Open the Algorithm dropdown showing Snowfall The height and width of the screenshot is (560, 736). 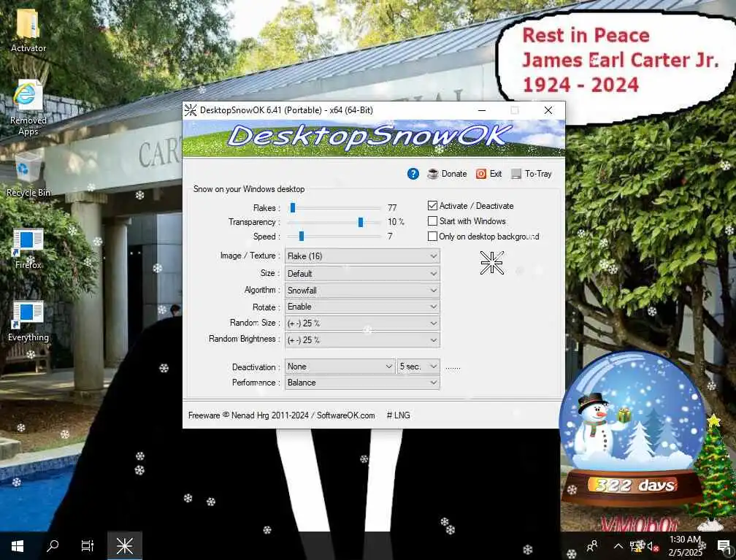(x=362, y=290)
